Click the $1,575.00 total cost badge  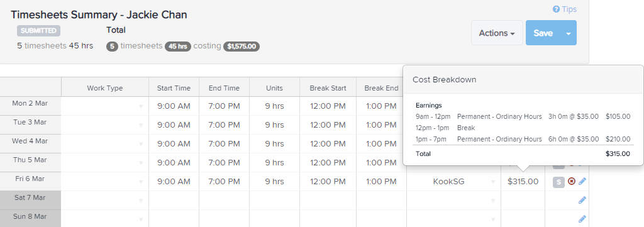point(241,47)
